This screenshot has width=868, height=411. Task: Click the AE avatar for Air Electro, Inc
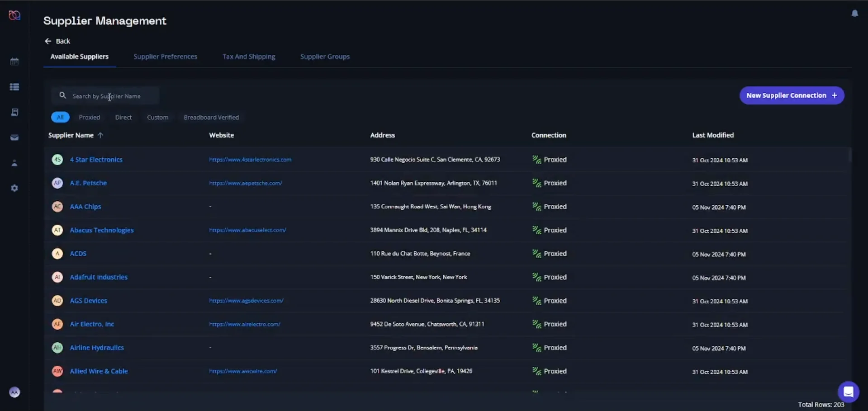click(57, 324)
